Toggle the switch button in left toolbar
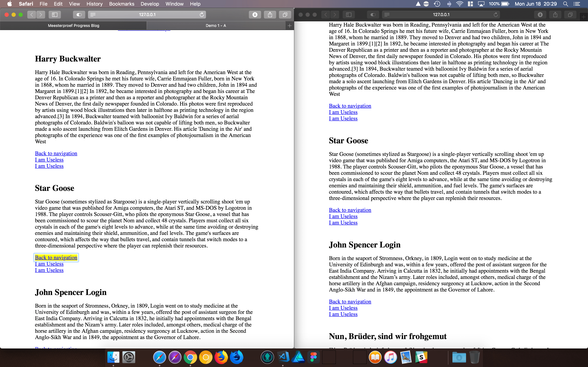 click(79, 15)
